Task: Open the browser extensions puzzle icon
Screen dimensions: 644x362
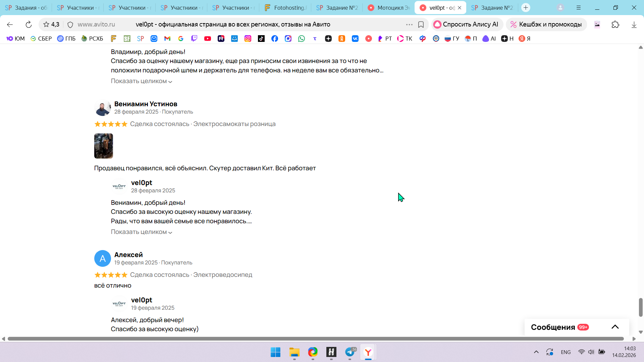Action: [x=615, y=24]
